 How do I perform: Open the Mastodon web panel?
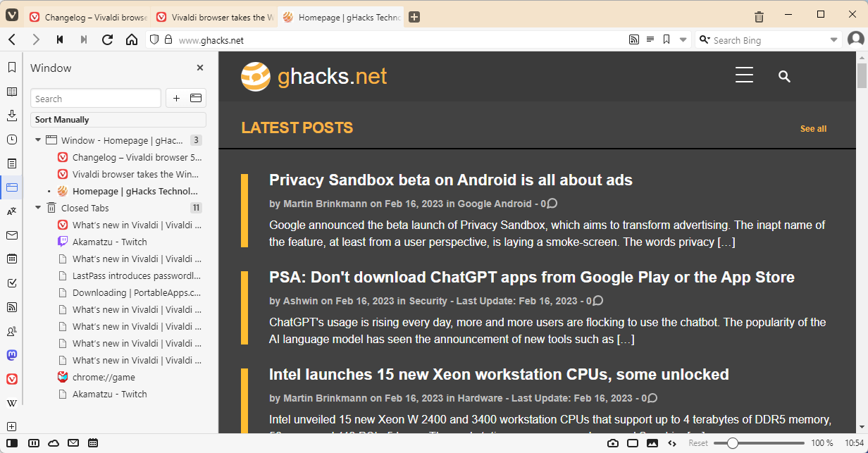click(x=12, y=355)
